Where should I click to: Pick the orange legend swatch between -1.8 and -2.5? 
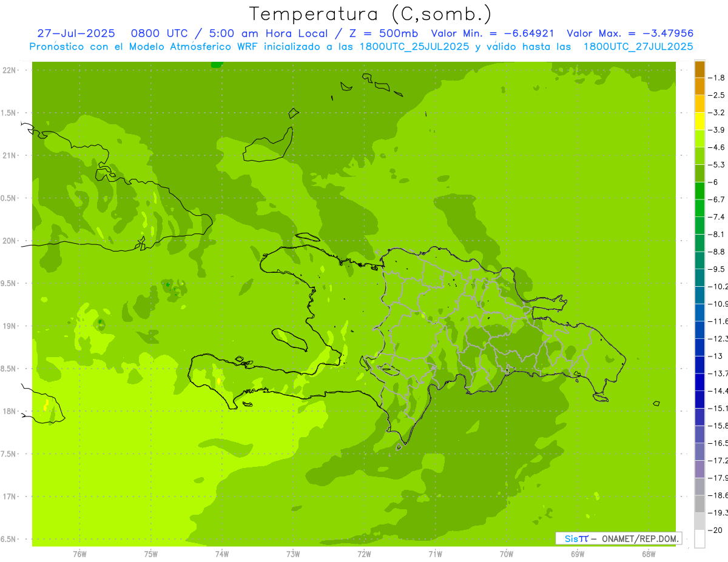click(699, 87)
